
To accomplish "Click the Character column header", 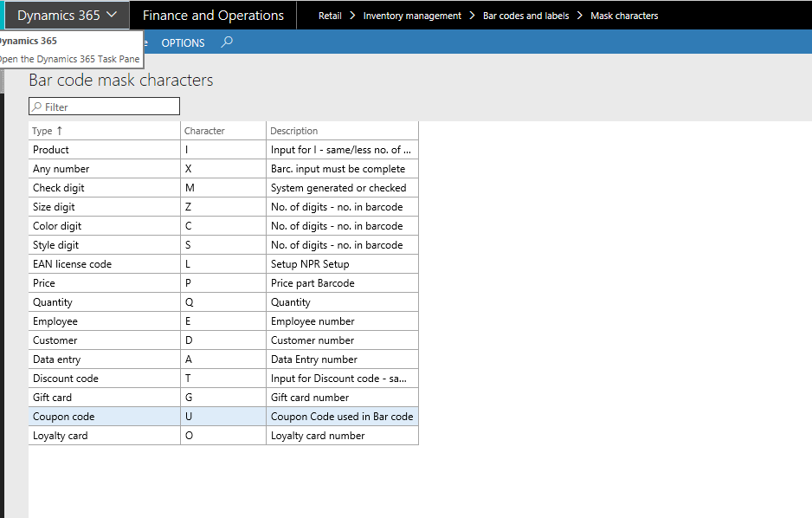I will [203, 130].
